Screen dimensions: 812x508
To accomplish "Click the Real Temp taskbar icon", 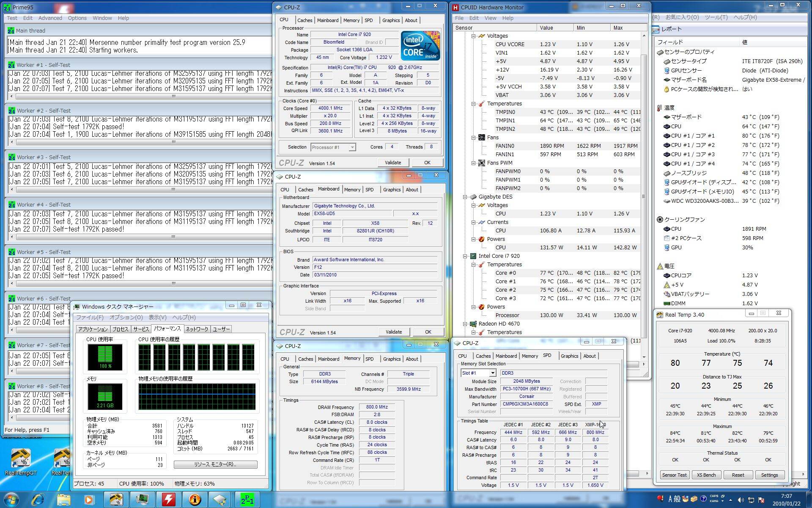I will [x=116, y=500].
